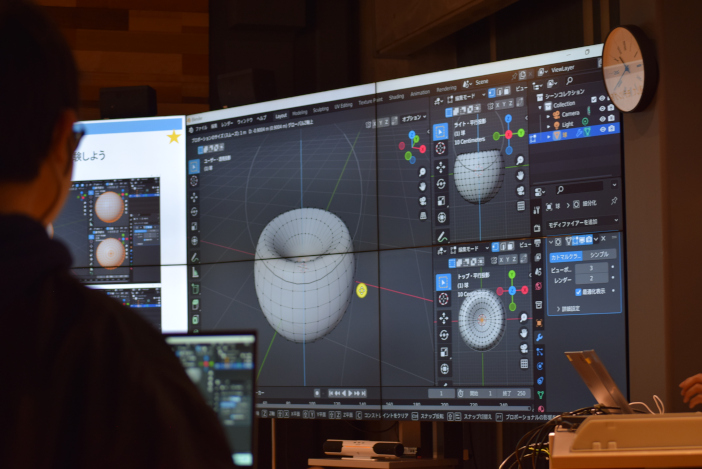Jump to the end frame in timeline controls
702x469 pixels.
click(364, 393)
